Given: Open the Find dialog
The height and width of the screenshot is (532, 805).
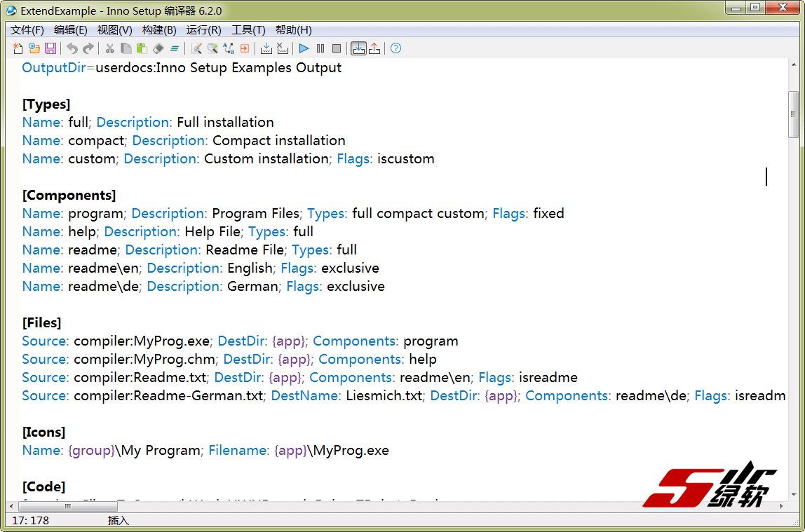Looking at the screenshot, I should tap(196, 49).
